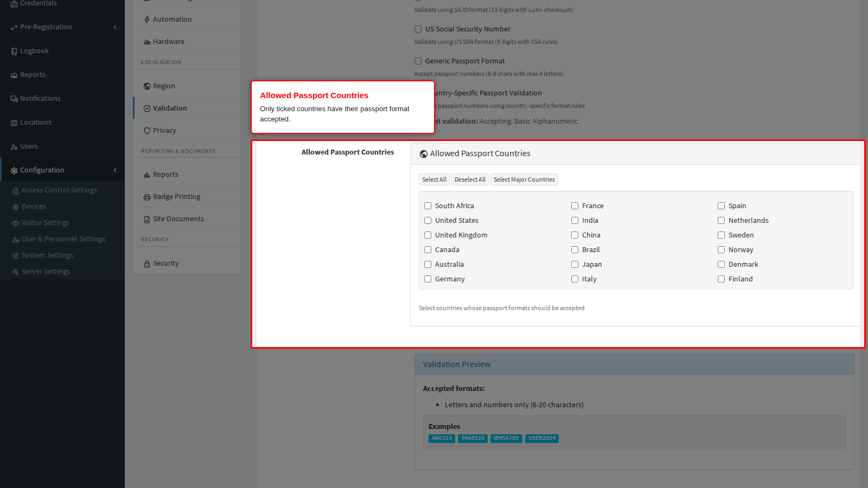Click the Hardware icon in the settings menu
The image size is (868, 488).
pyautogui.click(x=147, y=42)
